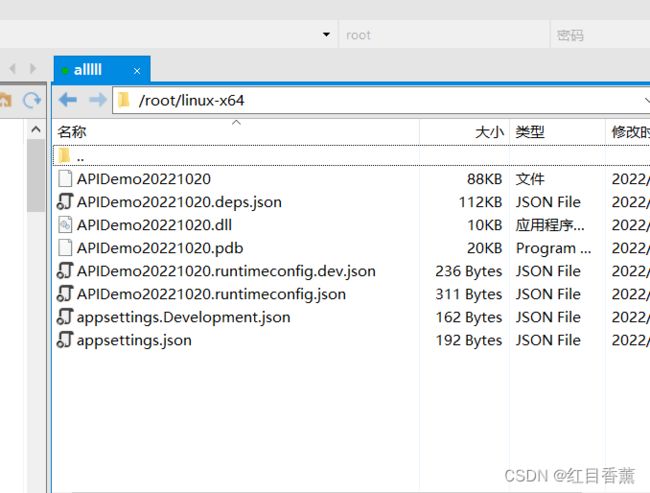Select file name APIDemo20221020
The image size is (650, 493).
tap(144, 179)
